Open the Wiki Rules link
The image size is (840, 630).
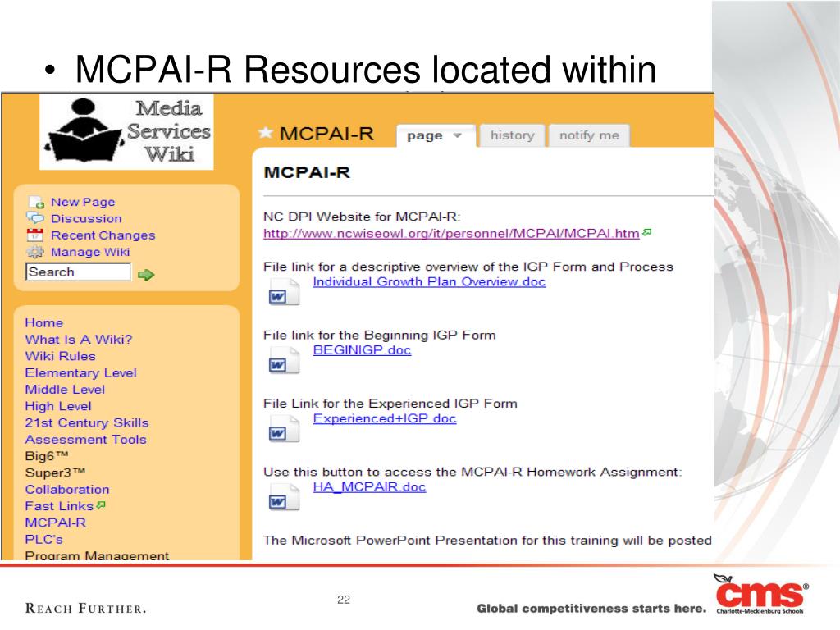pyautogui.click(x=60, y=356)
